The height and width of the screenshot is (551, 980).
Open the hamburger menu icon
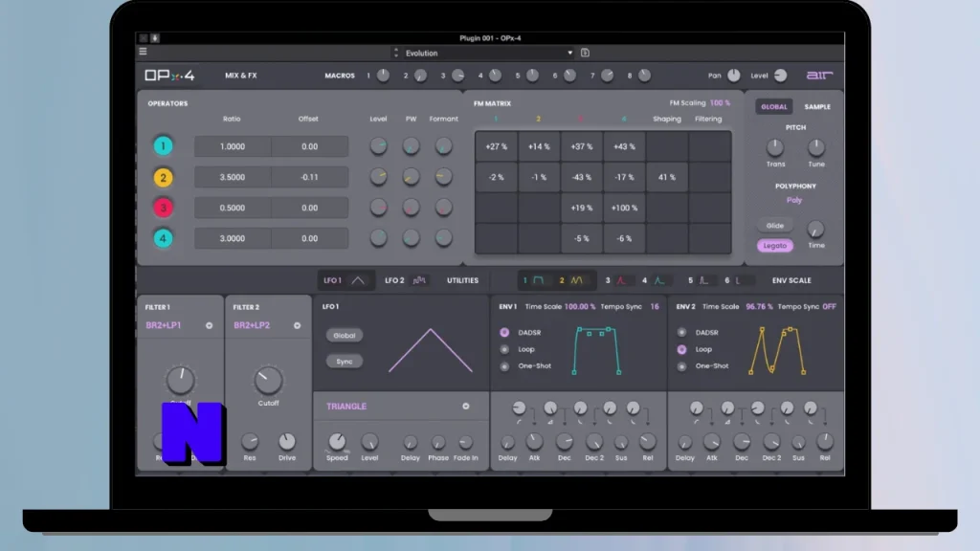pos(144,52)
